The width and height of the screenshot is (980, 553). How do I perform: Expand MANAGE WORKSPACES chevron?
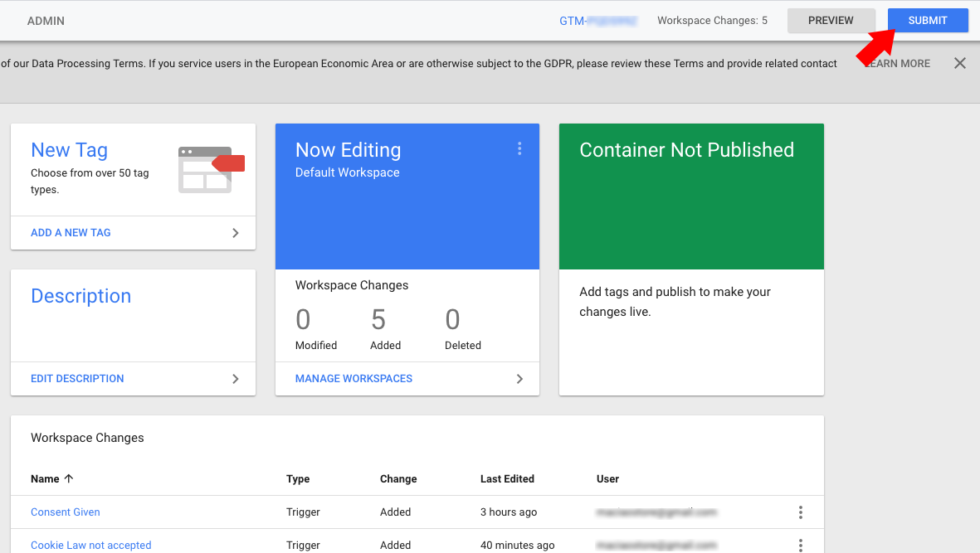(x=519, y=378)
